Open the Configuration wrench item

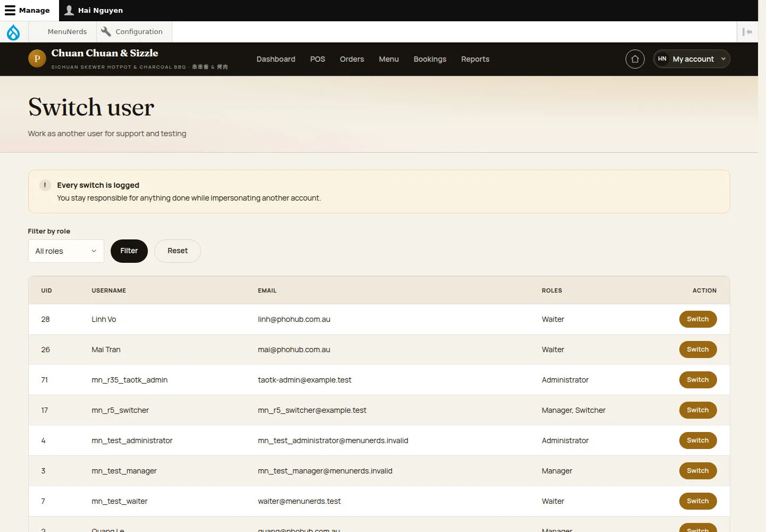tap(134, 32)
